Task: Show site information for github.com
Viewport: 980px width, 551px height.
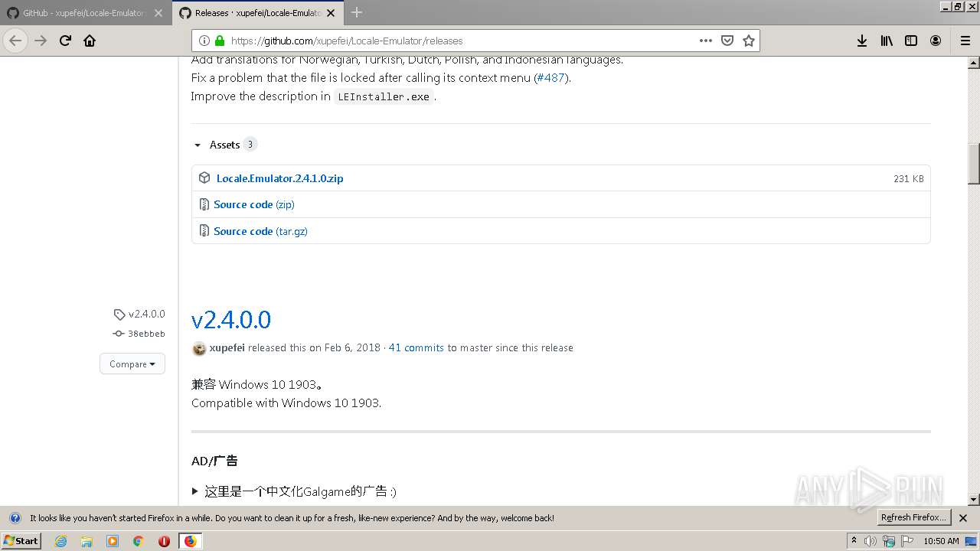Action: [204, 41]
